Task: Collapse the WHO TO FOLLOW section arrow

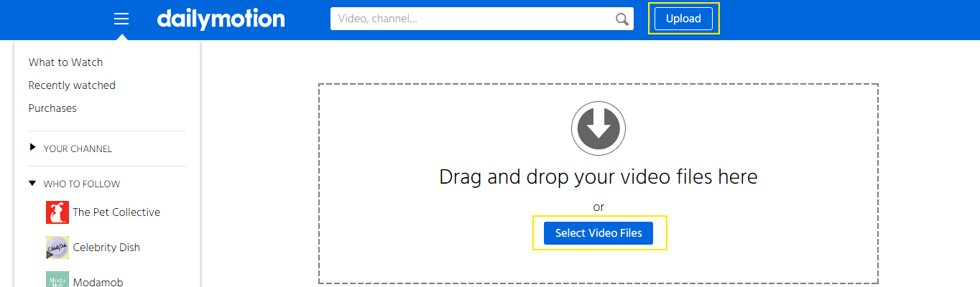Action: pos(32,183)
